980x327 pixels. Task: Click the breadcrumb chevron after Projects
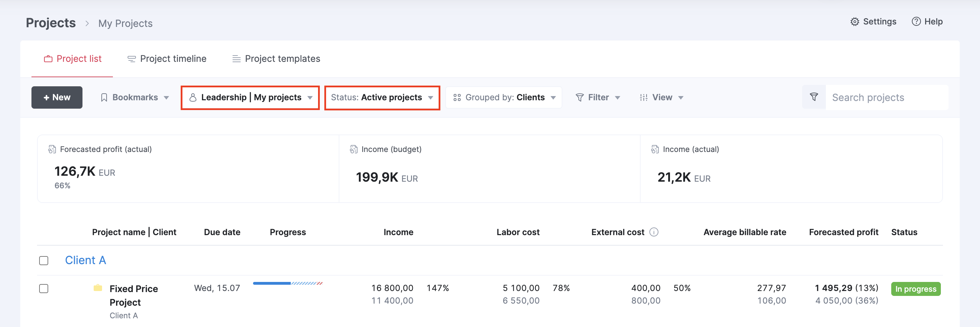click(87, 23)
